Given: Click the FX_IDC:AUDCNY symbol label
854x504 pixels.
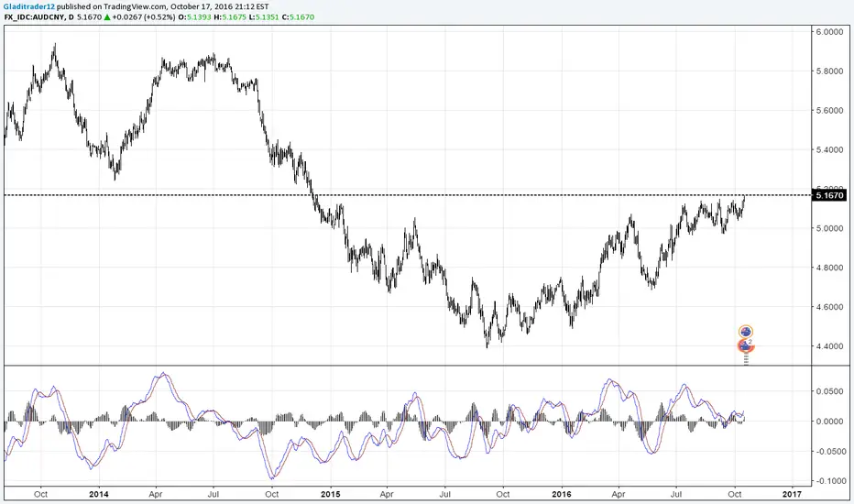Looking at the screenshot, I should [34, 16].
